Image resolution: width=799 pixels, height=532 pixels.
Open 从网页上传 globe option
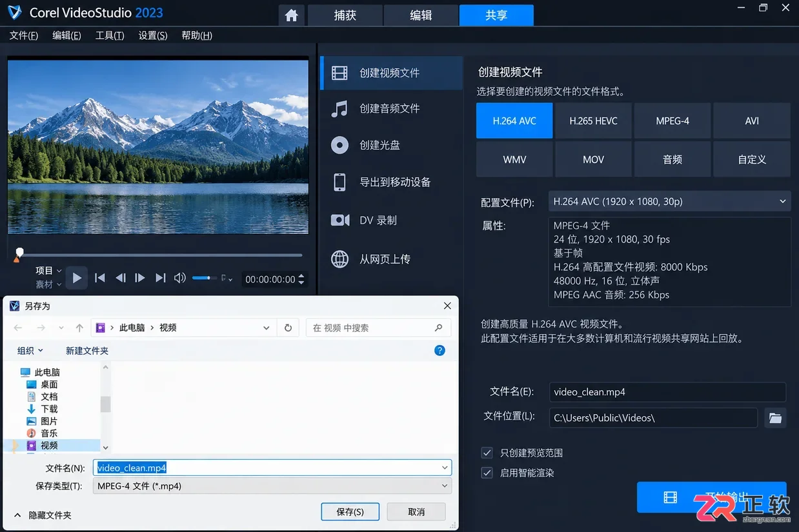click(391, 259)
